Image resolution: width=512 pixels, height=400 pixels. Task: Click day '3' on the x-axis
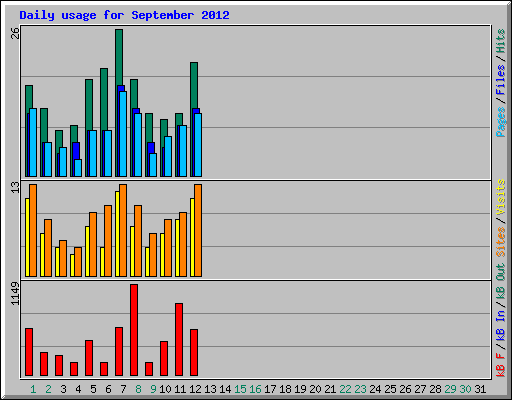[63, 389]
